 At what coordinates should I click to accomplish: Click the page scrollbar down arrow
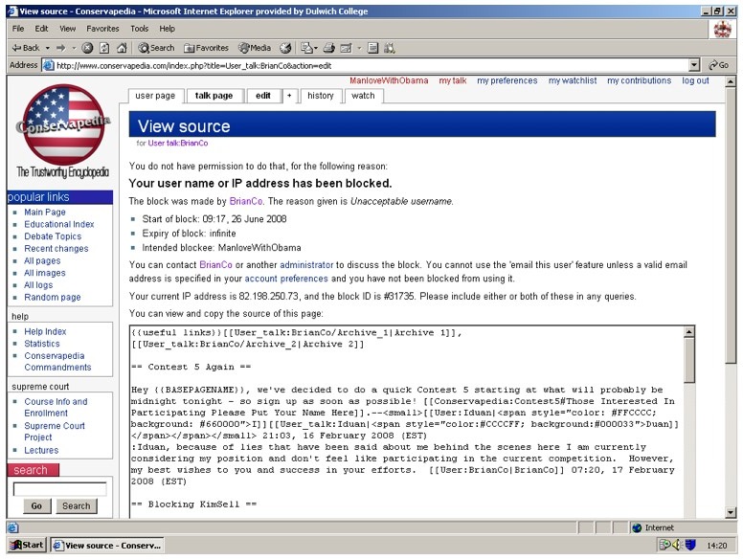point(731,512)
